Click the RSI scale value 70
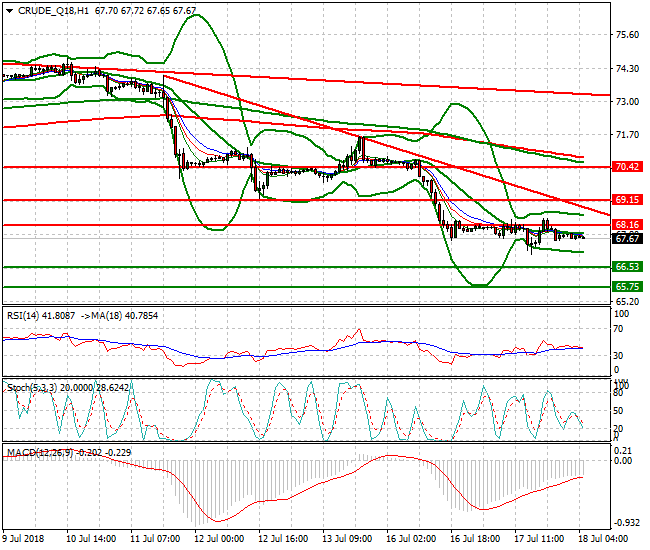The width and height of the screenshot is (650, 550). point(618,329)
